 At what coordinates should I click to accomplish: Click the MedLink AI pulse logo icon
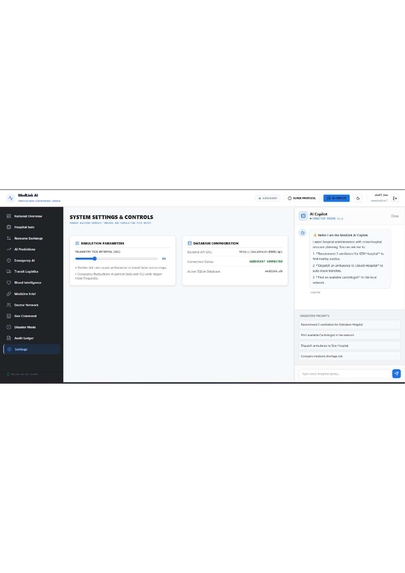click(x=10, y=198)
